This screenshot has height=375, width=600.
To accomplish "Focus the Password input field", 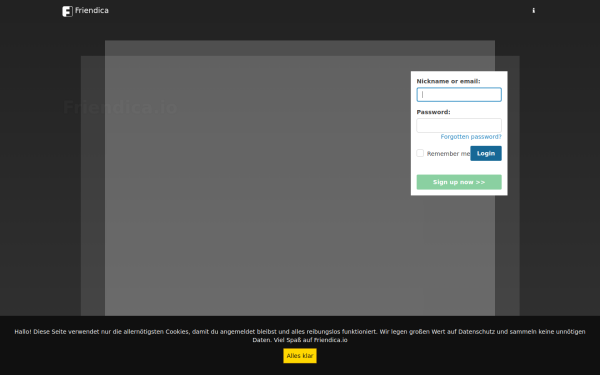I will (x=459, y=126).
